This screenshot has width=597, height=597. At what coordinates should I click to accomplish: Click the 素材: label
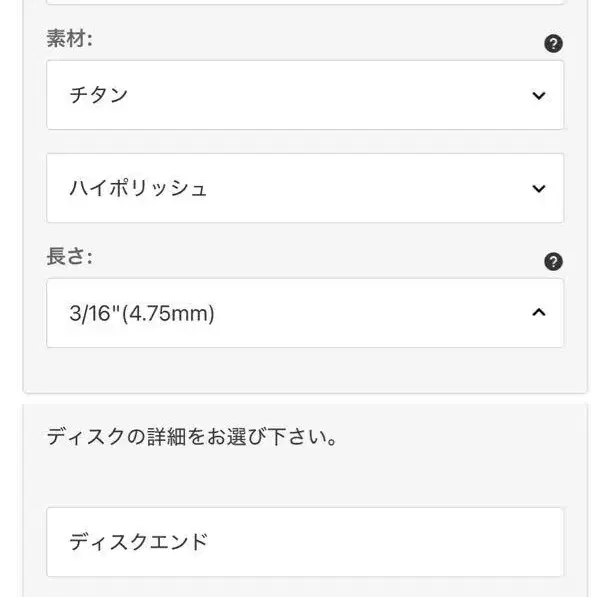70,39
